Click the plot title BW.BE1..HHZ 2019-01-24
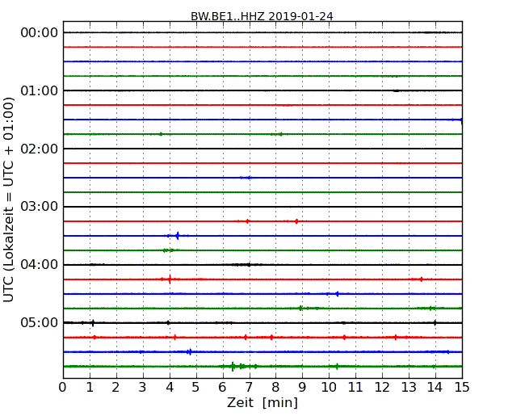This screenshot has width=525, height=420. [262, 16]
